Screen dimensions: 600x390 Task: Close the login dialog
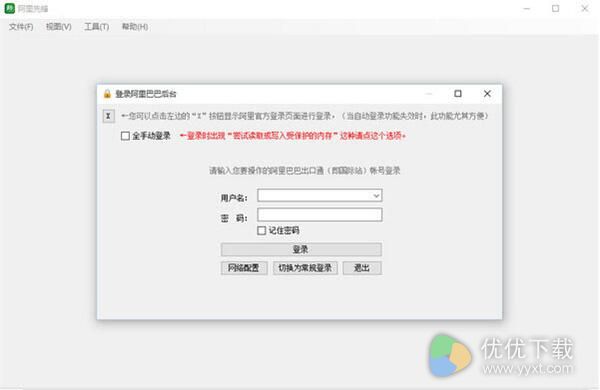tap(487, 94)
